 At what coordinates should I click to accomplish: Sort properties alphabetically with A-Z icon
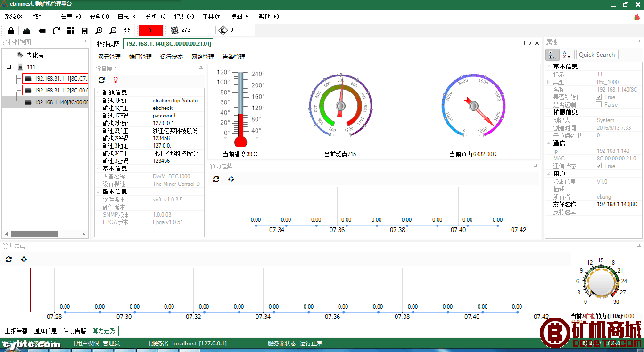coord(567,55)
